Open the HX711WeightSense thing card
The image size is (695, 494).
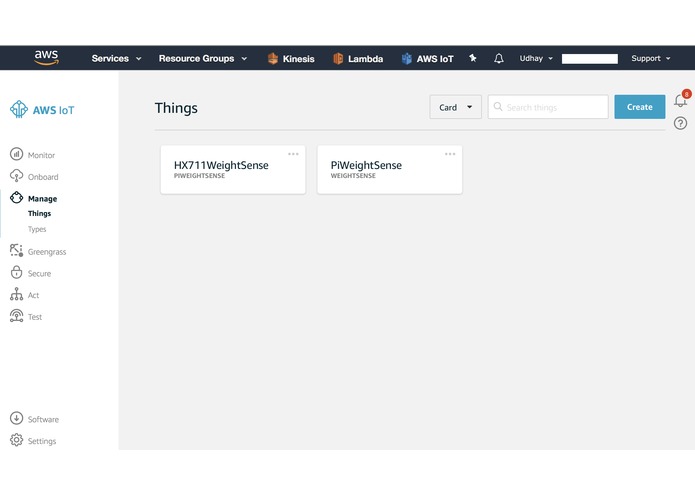click(x=233, y=169)
